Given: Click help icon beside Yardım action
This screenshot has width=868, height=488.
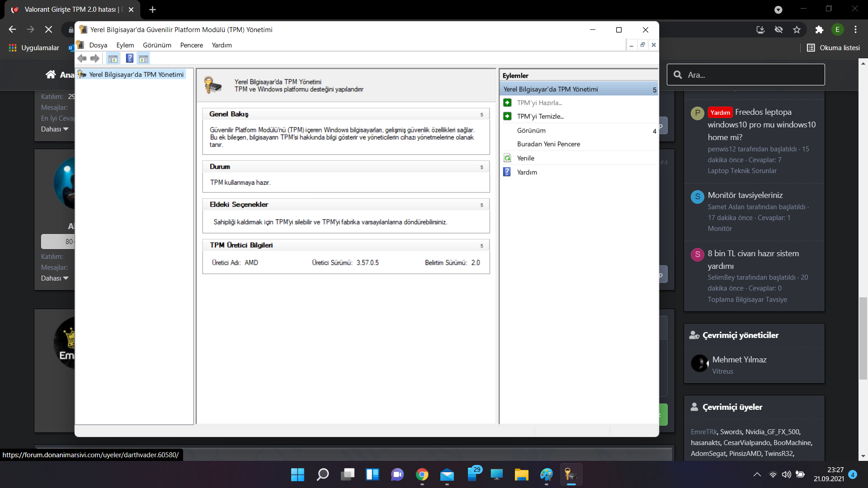Looking at the screenshot, I should 507,172.
